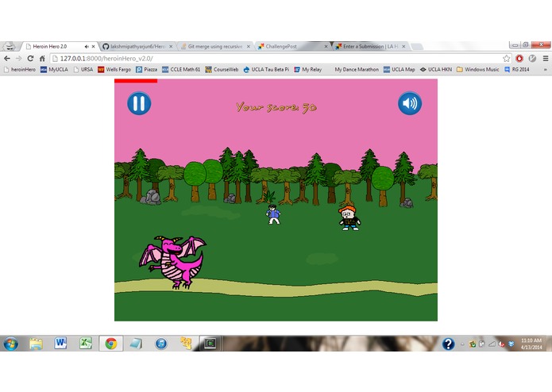Open Microsoft Excel from the taskbar
Image resolution: width=552 pixels, height=392 pixels.
pos(86,344)
